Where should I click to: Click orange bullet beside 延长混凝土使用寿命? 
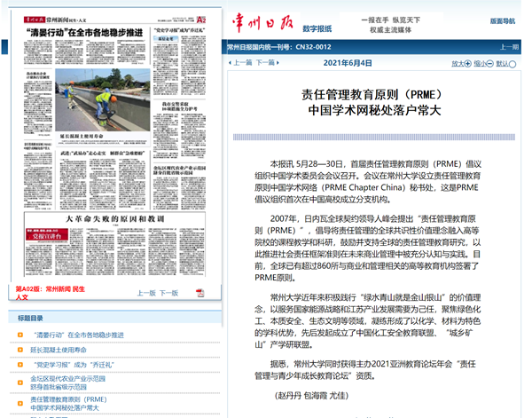click(21, 350)
